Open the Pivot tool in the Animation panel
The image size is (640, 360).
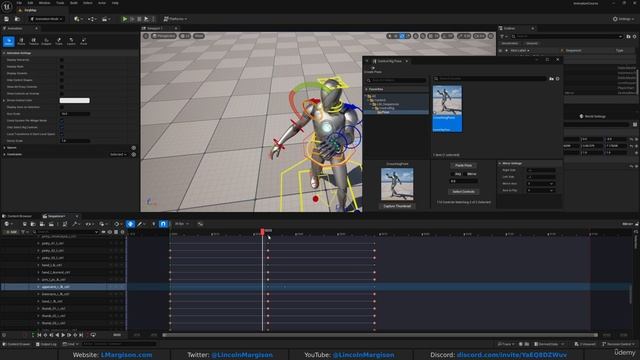click(x=84, y=41)
